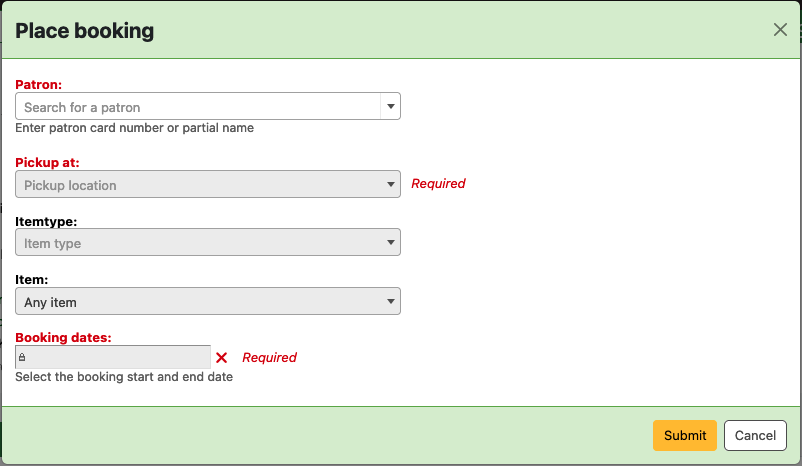The image size is (802, 466).
Task: Click the Booking dates label
Action: [x=63, y=338]
